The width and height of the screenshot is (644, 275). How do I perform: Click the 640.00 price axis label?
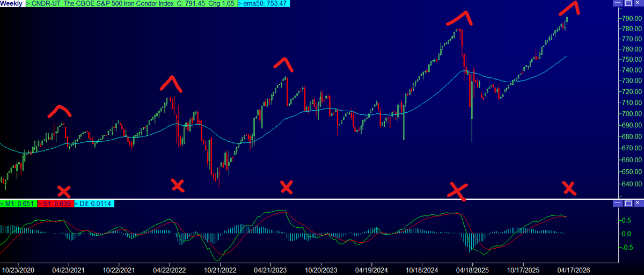click(x=632, y=184)
